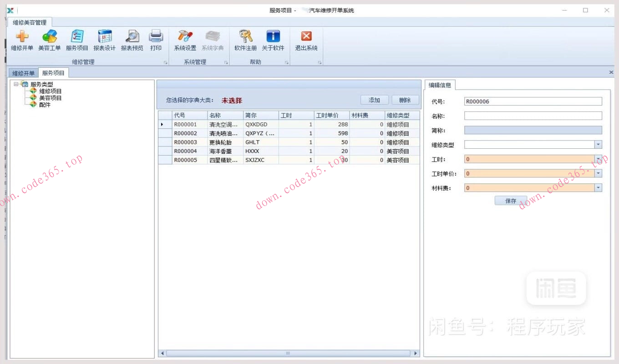Open the 工时单价 field dropdown arrow

[x=598, y=173]
